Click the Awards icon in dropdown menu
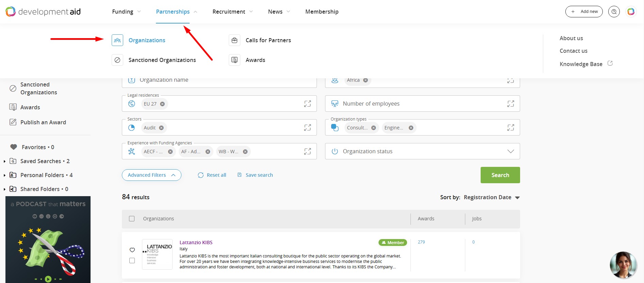Viewport: 644px width, 283px height. click(235, 60)
